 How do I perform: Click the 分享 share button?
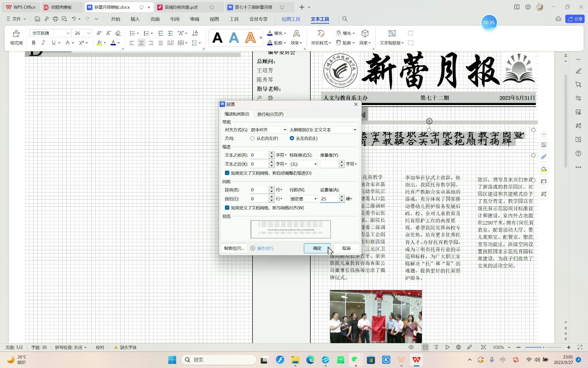tap(575, 19)
